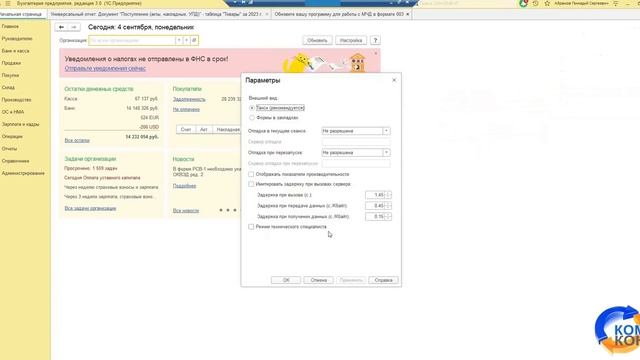Open the Банк и касса section
The height and width of the screenshot is (360, 640).
[16, 51]
